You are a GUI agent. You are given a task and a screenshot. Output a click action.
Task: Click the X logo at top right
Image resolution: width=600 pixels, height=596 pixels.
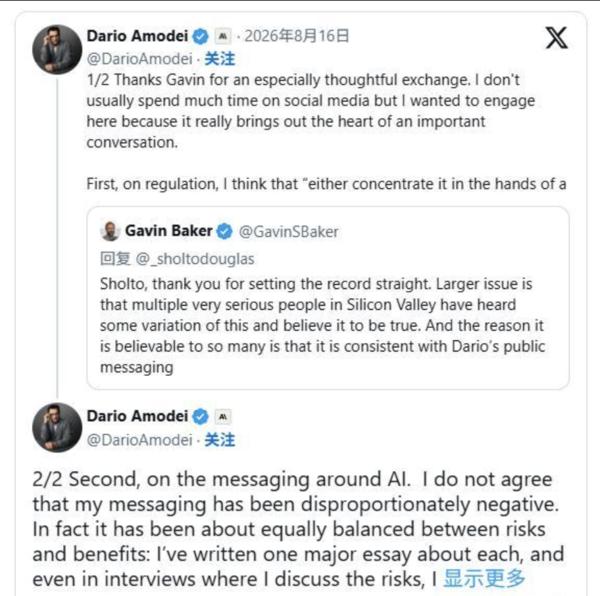[x=556, y=38]
